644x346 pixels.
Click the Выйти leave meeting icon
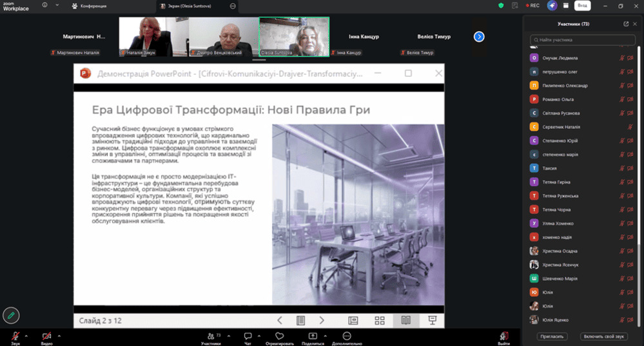point(503,336)
